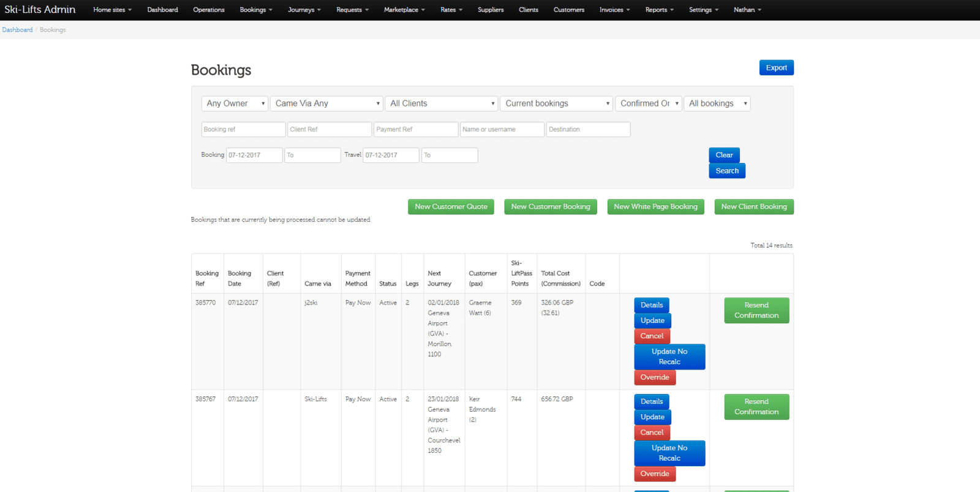Expand the Requests menu
The image size is (980, 492).
352,10
